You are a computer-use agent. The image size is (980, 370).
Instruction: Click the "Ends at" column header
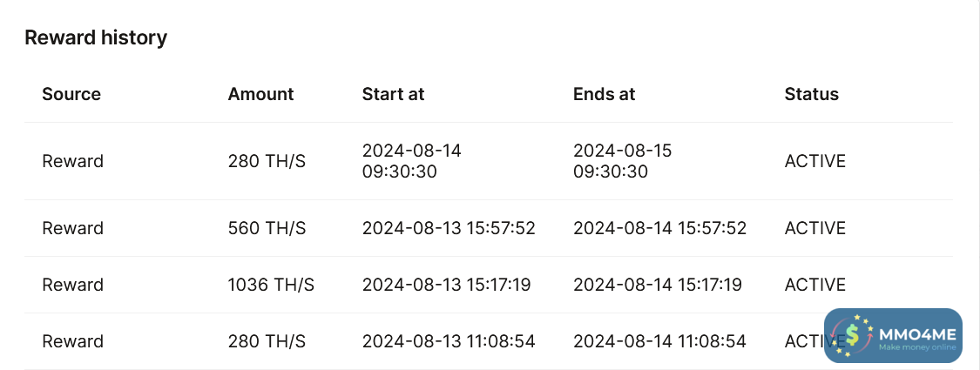pyautogui.click(x=604, y=94)
